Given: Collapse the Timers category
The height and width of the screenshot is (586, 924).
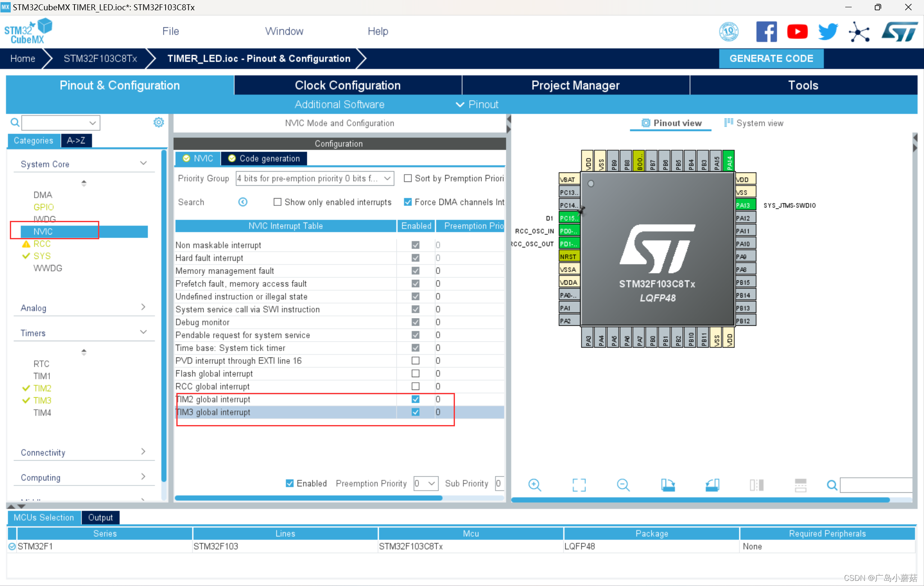Looking at the screenshot, I should (x=143, y=332).
